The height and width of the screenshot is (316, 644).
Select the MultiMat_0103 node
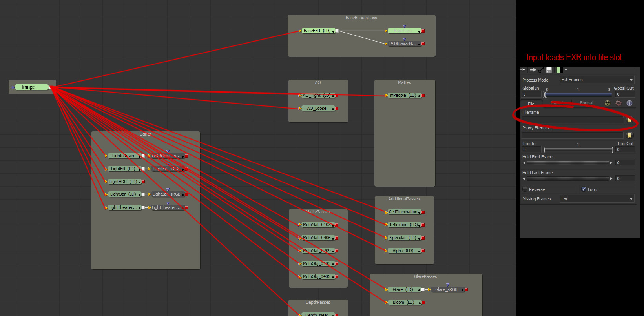(318, 225)
